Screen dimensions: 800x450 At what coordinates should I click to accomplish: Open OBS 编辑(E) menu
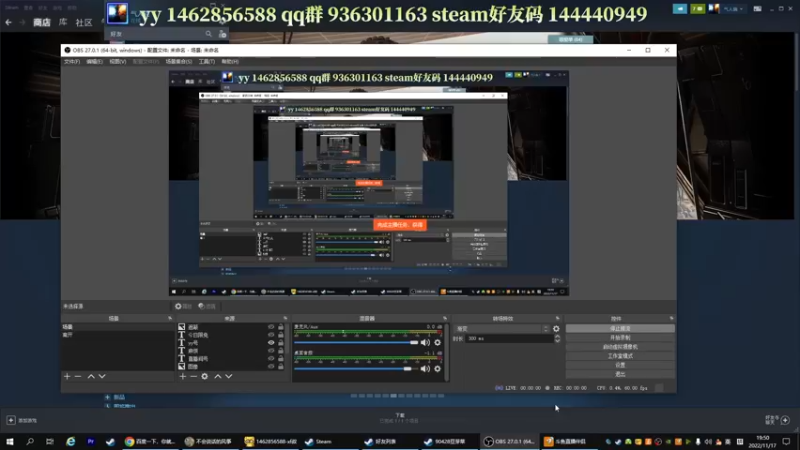click(x=94, y=62)
